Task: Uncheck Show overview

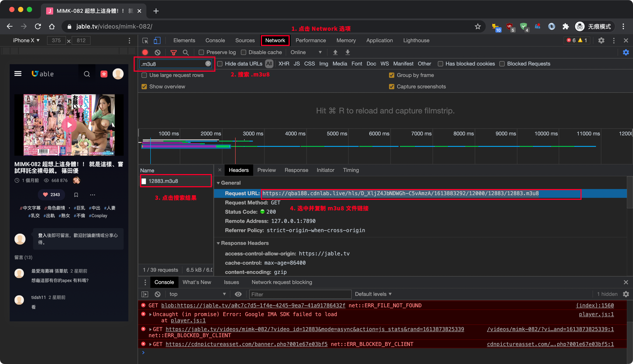Action: [x=144, y=87]
